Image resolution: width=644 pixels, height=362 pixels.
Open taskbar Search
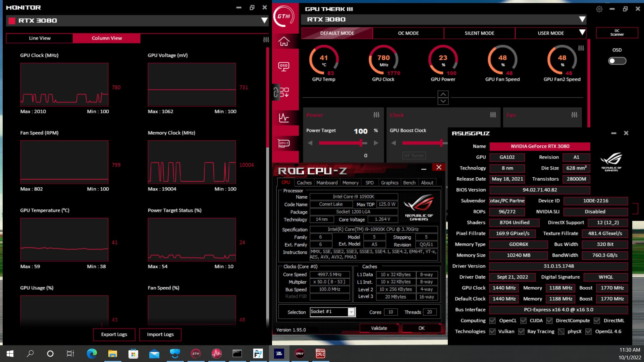[x=30, y=354]
